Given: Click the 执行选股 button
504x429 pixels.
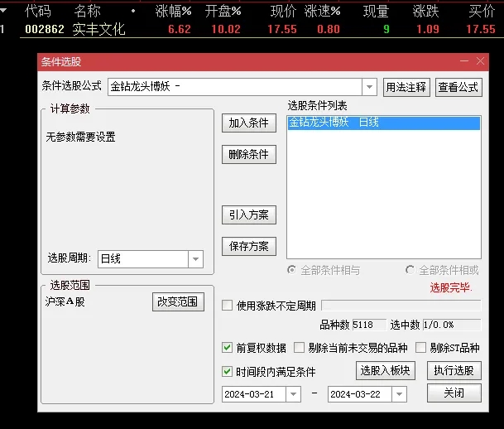Looking at the screenshot, I should (x=454, y=370).
